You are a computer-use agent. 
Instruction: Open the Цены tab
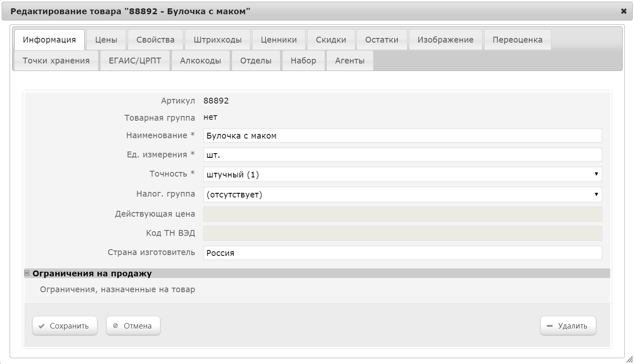coord(106,40)
